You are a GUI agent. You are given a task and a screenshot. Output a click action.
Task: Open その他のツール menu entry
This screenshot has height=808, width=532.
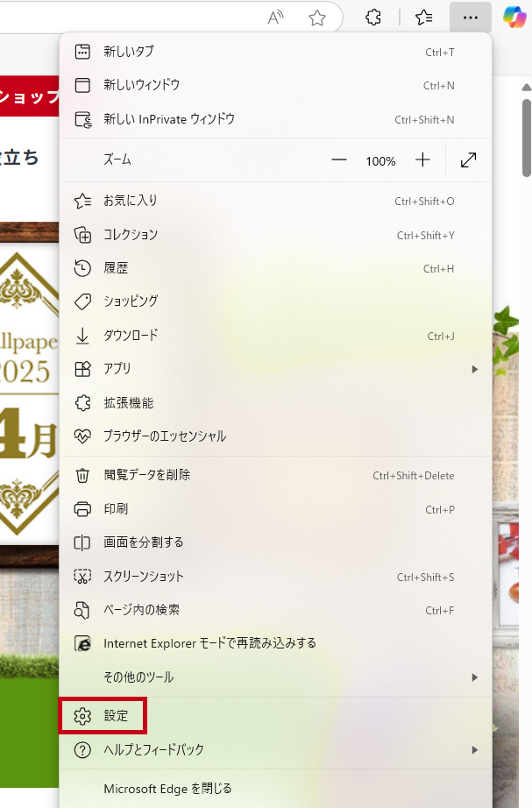pyautogui.click(x=275, y=677)
